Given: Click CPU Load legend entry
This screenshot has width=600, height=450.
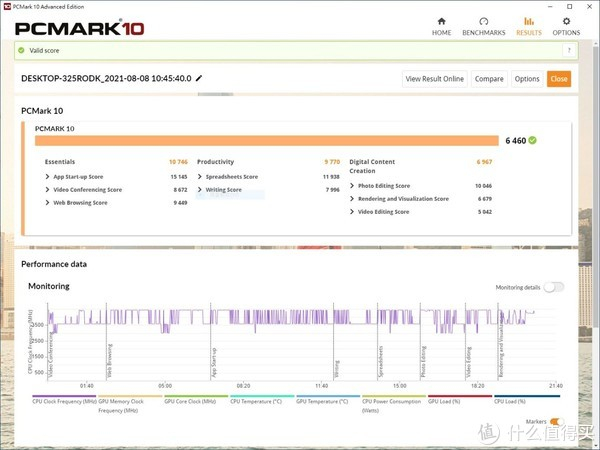Looking at the screenshot, I should click(x=527, y=399).
